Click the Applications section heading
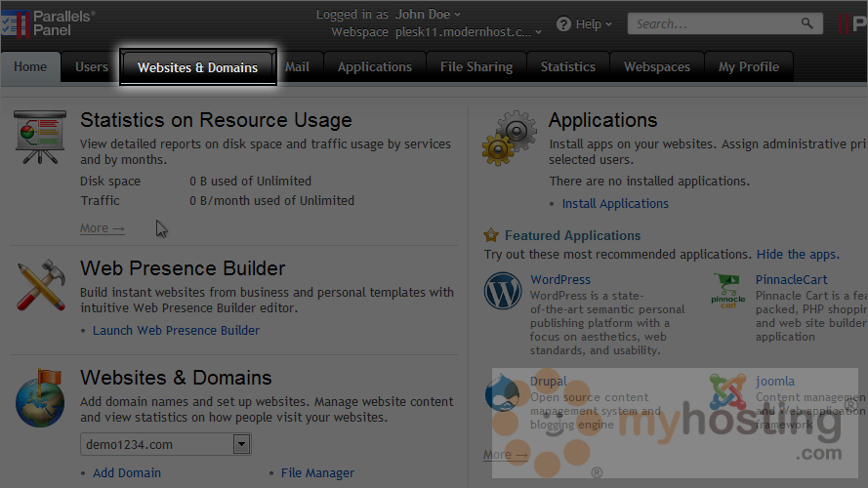Image resolution: width=868 pixels, height=488 pixels. pos(602,120)
